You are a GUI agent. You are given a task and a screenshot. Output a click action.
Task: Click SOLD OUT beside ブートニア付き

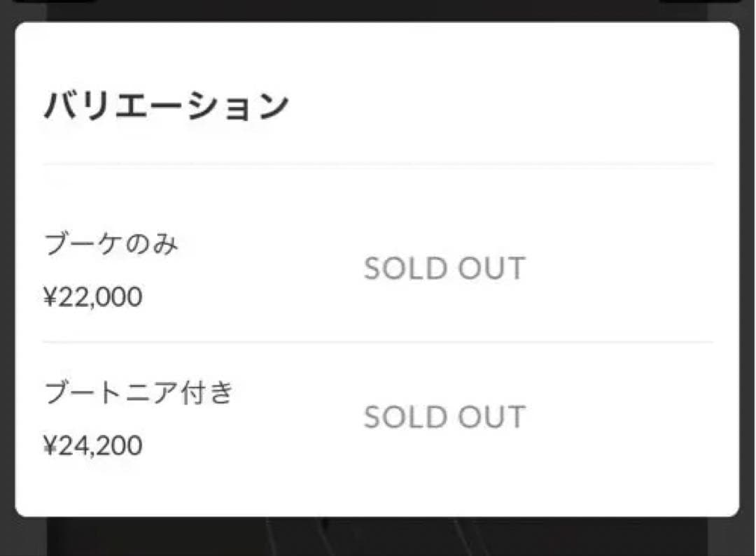point(444,418)
